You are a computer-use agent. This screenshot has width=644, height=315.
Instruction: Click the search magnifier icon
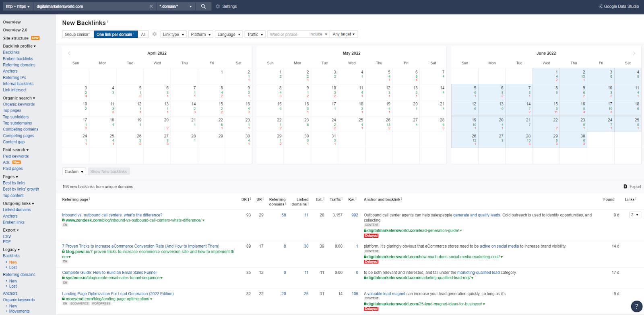tap(203, 6)
